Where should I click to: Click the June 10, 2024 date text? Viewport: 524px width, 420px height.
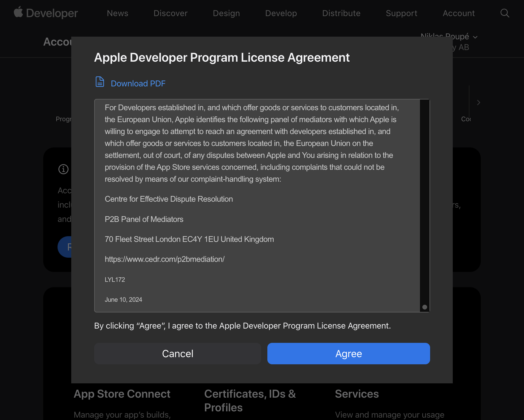[123, 300]
